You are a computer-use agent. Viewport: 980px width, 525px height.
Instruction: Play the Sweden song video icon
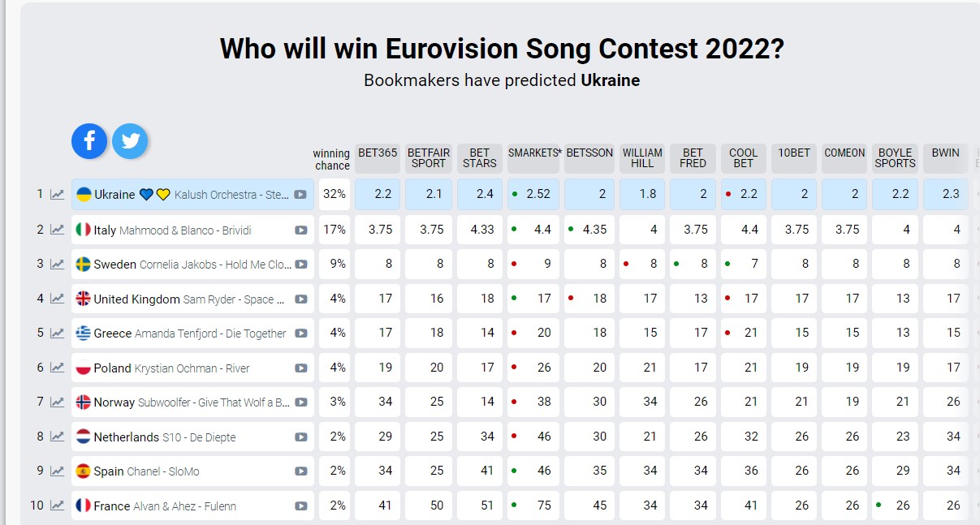click(x=300, y=265)
